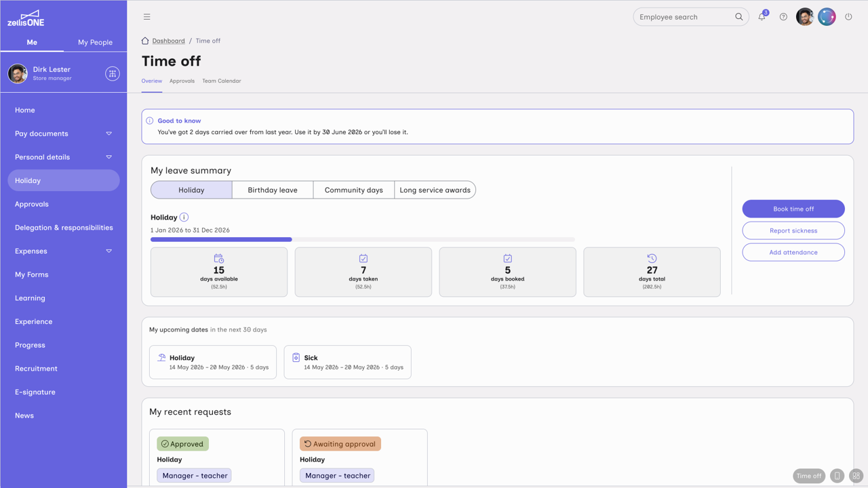Click the Approved status badge
Screen dimensions: 868x488
(x=183, y=444)
